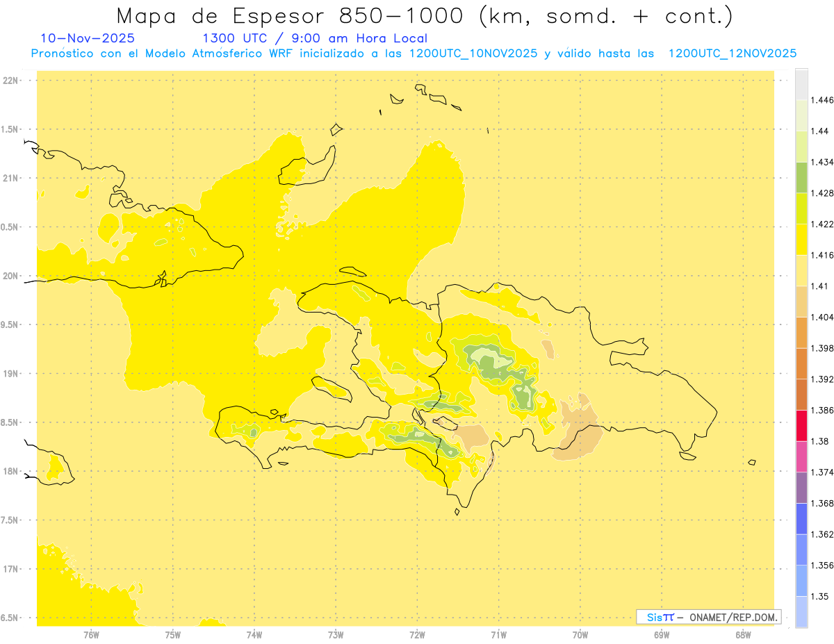Click the 72W longitude axis label
This screenshot has height=644, width=834.
(x=417, y=634)
